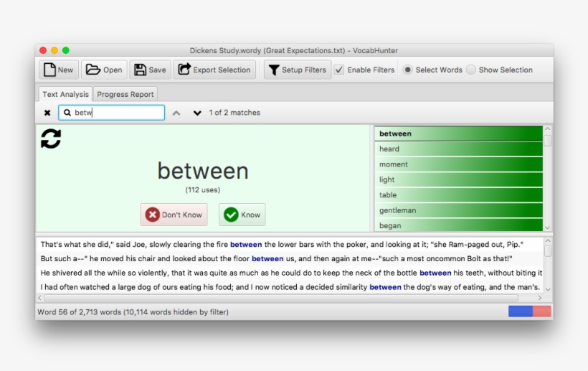Select the word 'began' in the list
The width and height of the screenshot is (588, 371).
click(458, 225)
